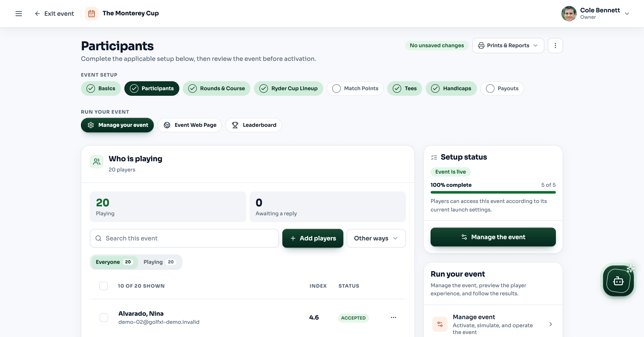Viewport: 644px width, 337px height.
Task: Open the Handicaps setup step
Action: [451, 89]
